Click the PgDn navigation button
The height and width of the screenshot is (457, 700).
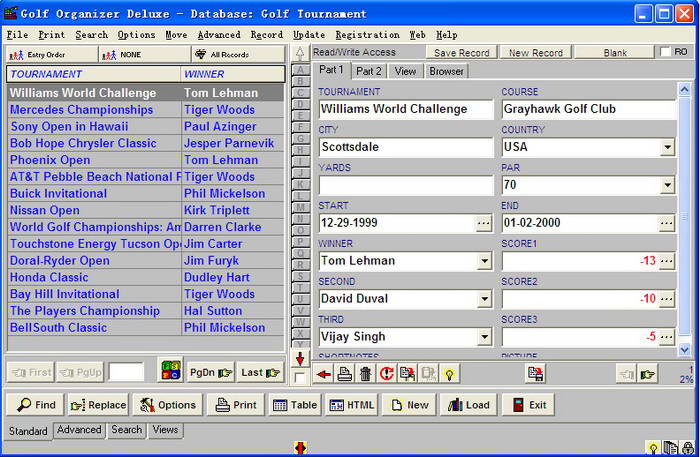tap(211, 372)
